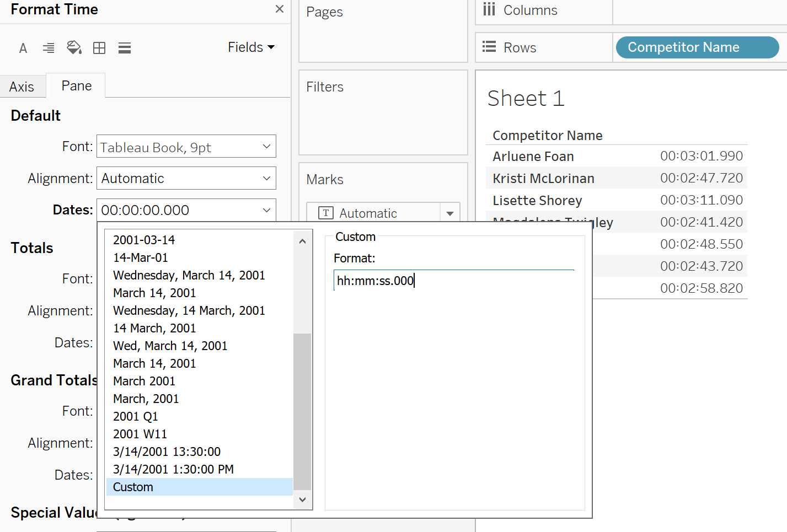
Task: Click the custom Format text field
Action: tap(454, 281)
